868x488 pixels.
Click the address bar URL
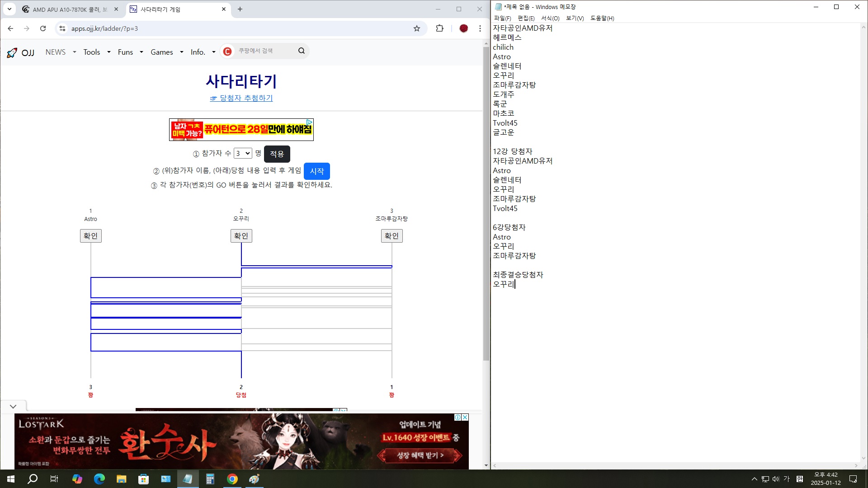[104, 28]
